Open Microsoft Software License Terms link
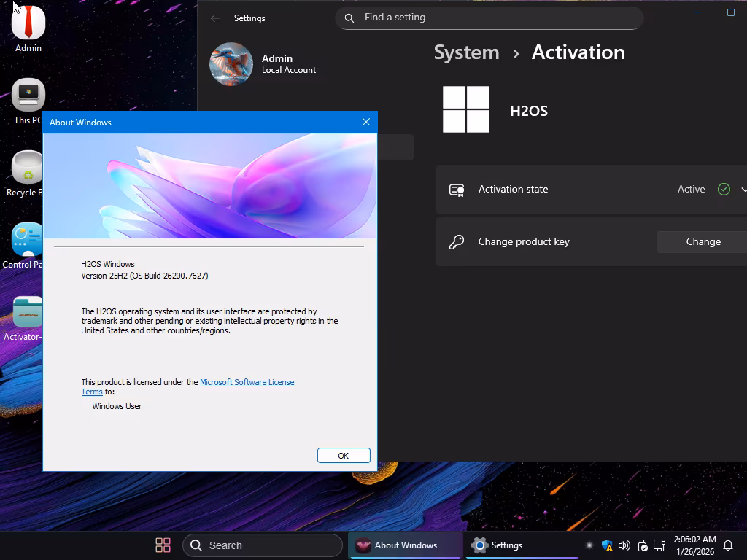Viewport: 747px width, 560px height. coord(247,382)
